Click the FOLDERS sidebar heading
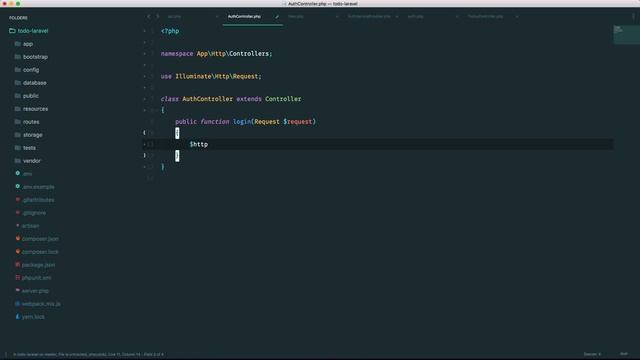This screenshot has width=640, height=360. (x=18, y=18)
